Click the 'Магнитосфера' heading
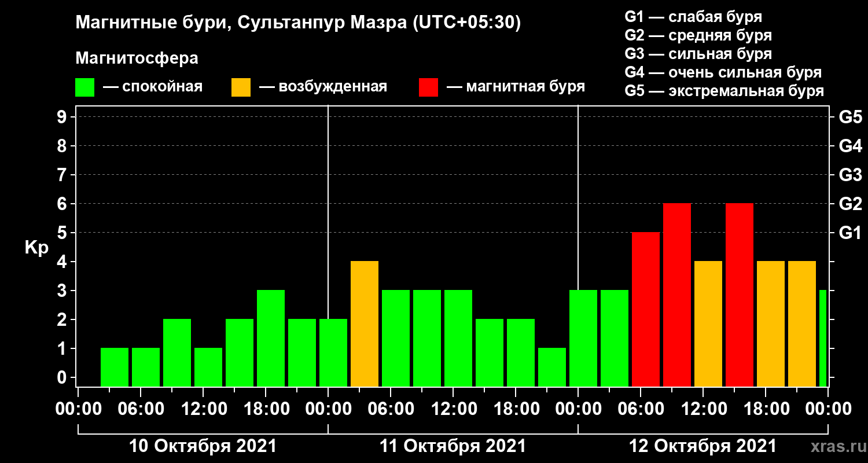This screenshot has width=868, height=463. tap(137, 58)
